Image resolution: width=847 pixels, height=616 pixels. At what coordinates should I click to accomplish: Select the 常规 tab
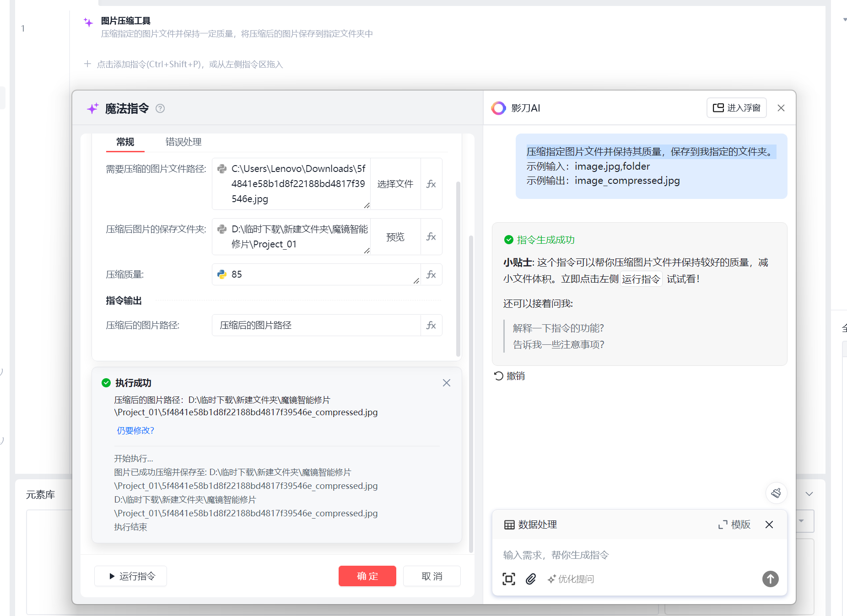125,142
